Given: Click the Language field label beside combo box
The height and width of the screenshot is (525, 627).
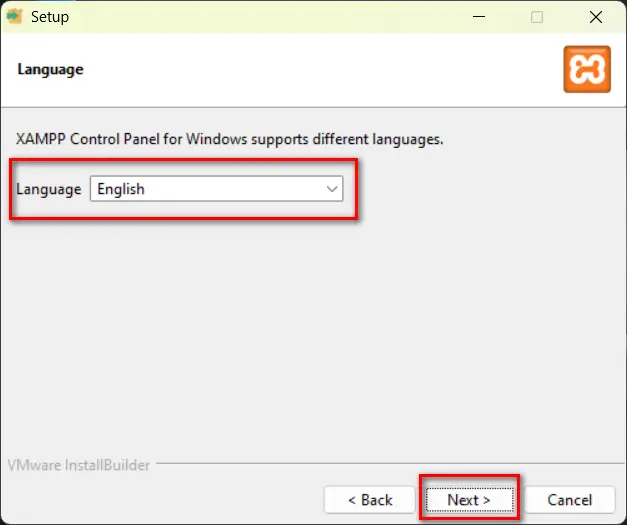Looking at the screenshot, I should click(x=49, y=189).
